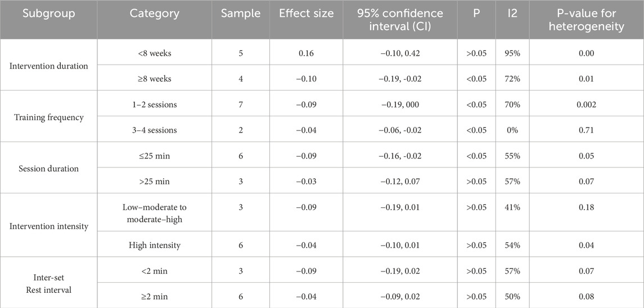Click the Intervention intensity row label
The image size is (644, 308).
[49, 226]
